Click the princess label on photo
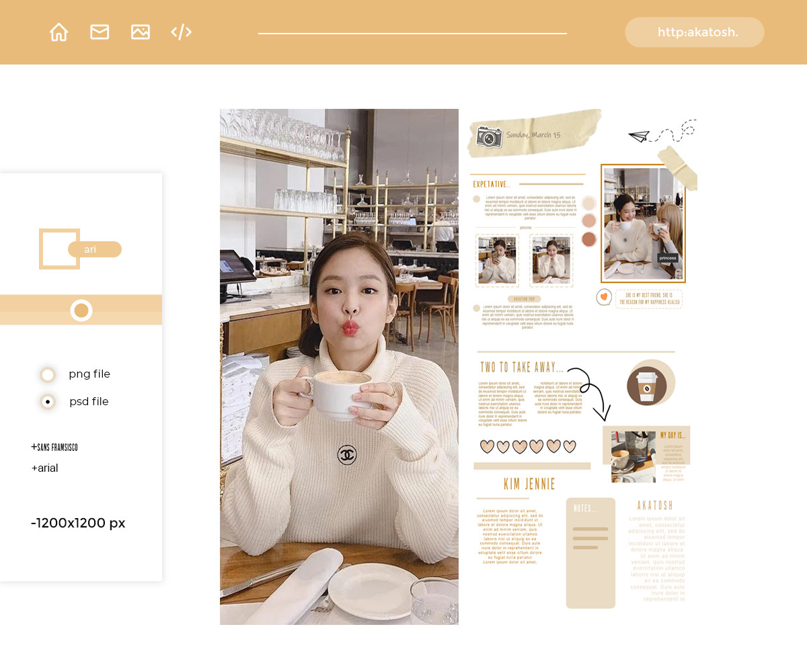The image size is (807, 672). click(x=668, y=258)
